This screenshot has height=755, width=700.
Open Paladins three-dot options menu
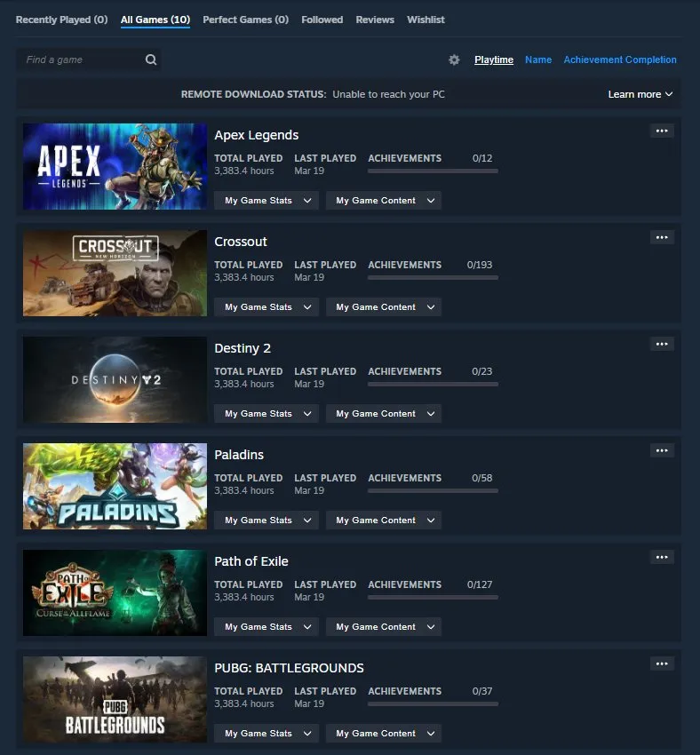point(662,450)
